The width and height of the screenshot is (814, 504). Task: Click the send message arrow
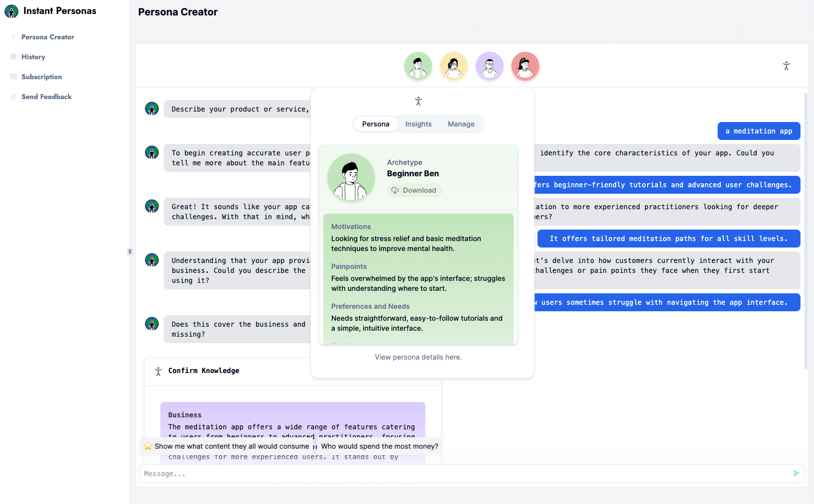tap(796, 474)
